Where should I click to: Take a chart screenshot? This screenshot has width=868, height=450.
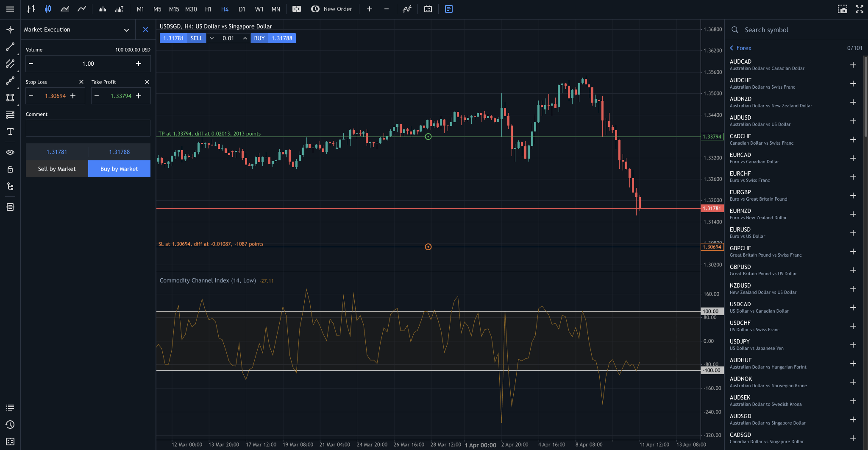(x=842, y=8)
